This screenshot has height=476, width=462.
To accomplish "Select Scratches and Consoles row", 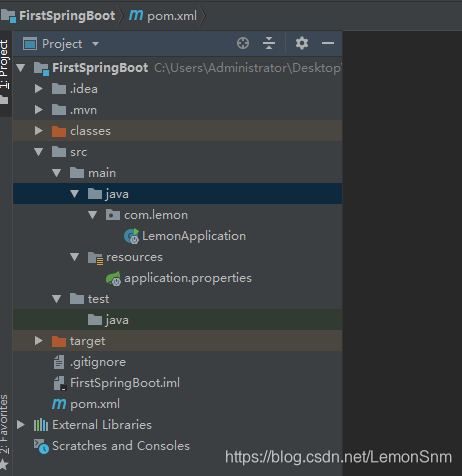I will [177, 446].
